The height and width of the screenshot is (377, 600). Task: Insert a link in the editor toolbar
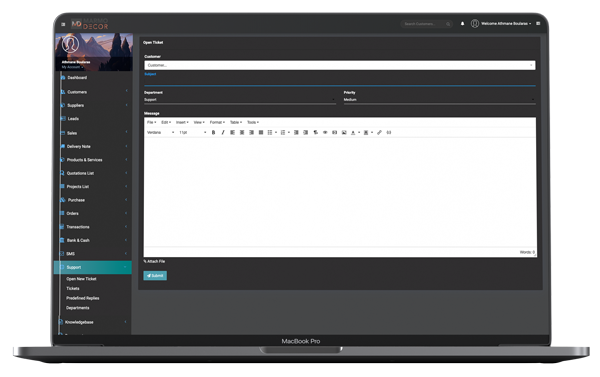(x=379, y=132)
